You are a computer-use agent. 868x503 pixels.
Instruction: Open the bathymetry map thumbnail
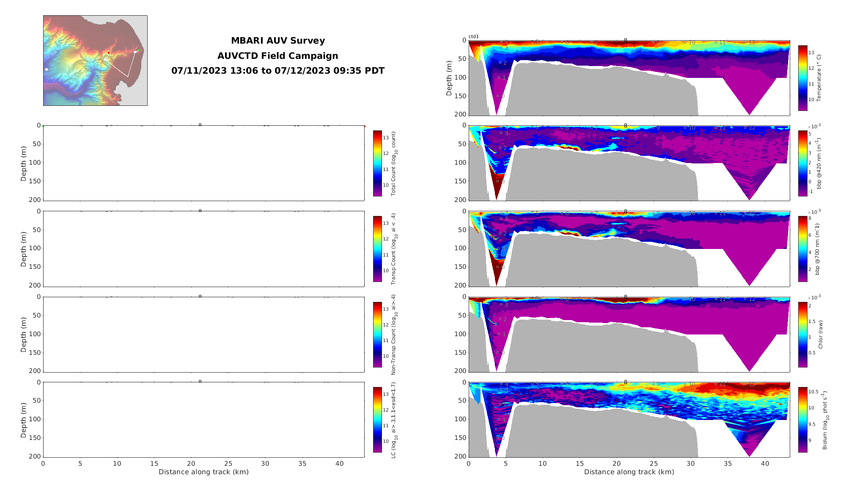pyautogui.click(x=95, y=61)
